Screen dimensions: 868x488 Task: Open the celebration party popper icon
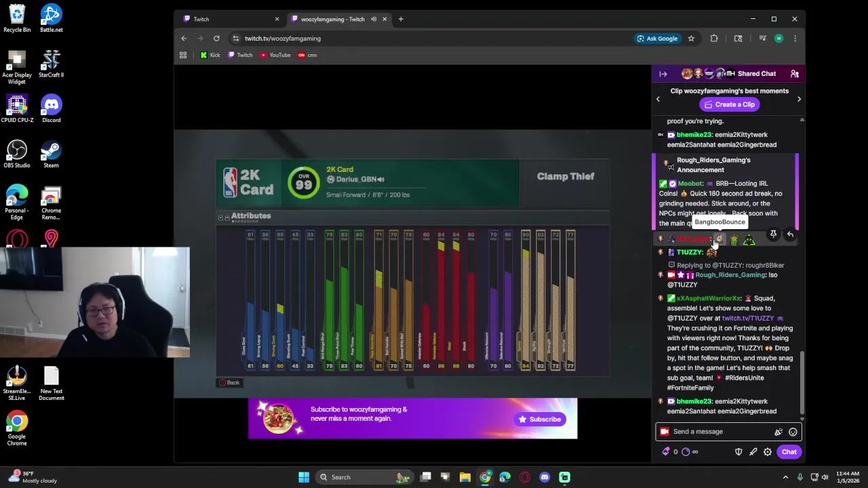(778, 432)
